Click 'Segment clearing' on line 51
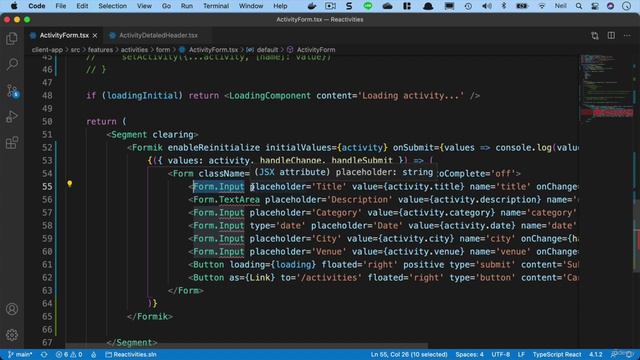 pos(152,135)
